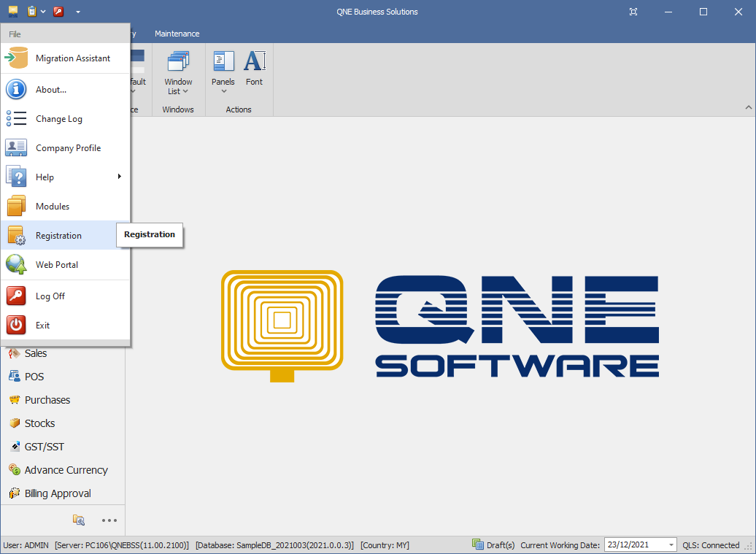Expand the Panels dropdown chevron
The image size is (756, 554).
point(224,91)
